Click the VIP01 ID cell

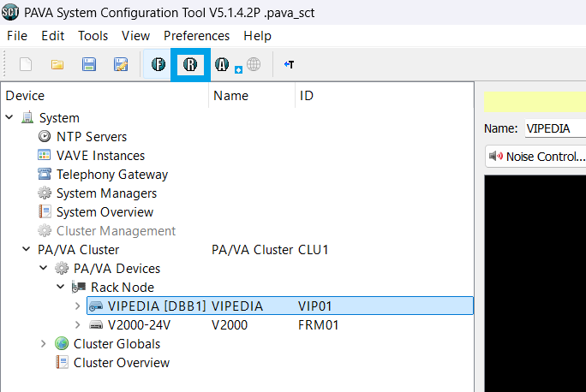click(x=315, y=306)
